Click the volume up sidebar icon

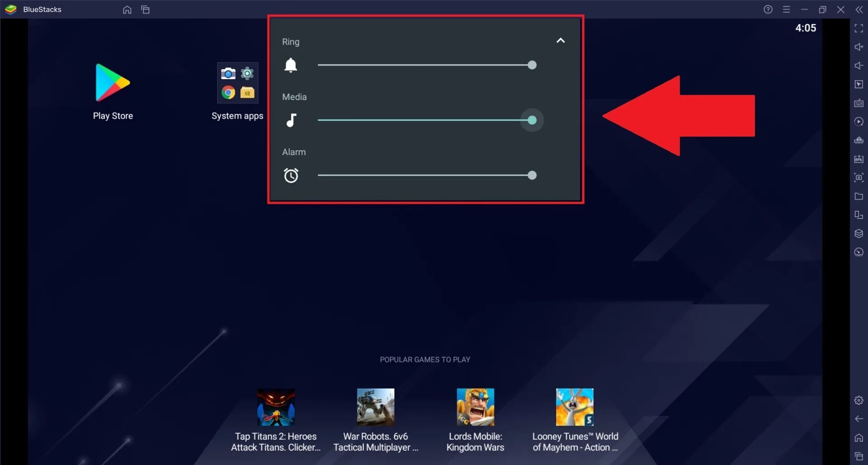click(x=859, y=47)
